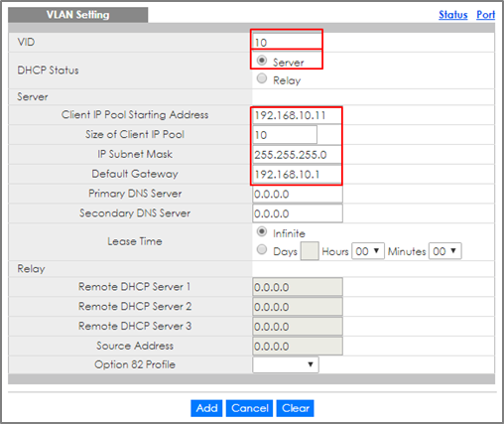Focus the VID input field
Viewport: 504px width, 424px height.
click(287, 42)
